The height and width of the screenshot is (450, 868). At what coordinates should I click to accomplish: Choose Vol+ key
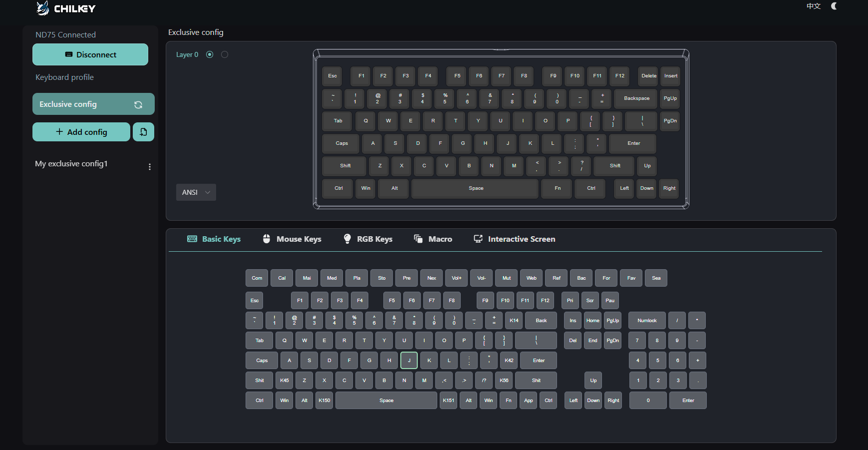pyautogui.click(x=457, y=278)
